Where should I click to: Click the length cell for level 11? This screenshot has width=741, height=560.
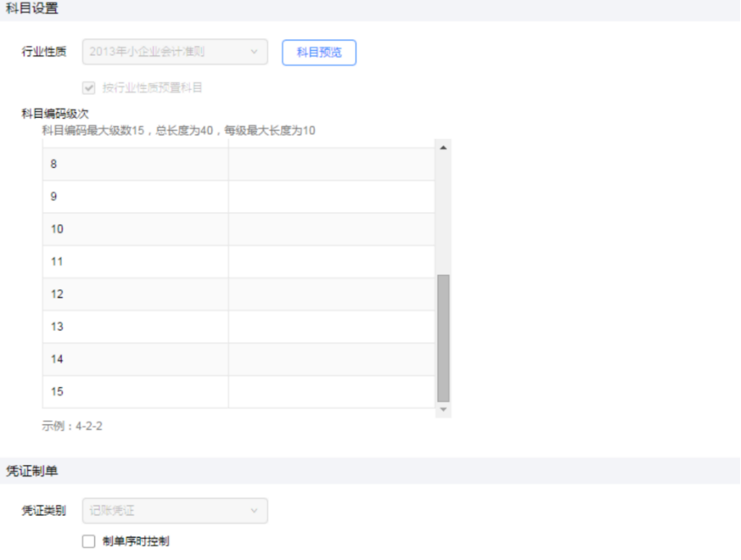coord(331,262)
